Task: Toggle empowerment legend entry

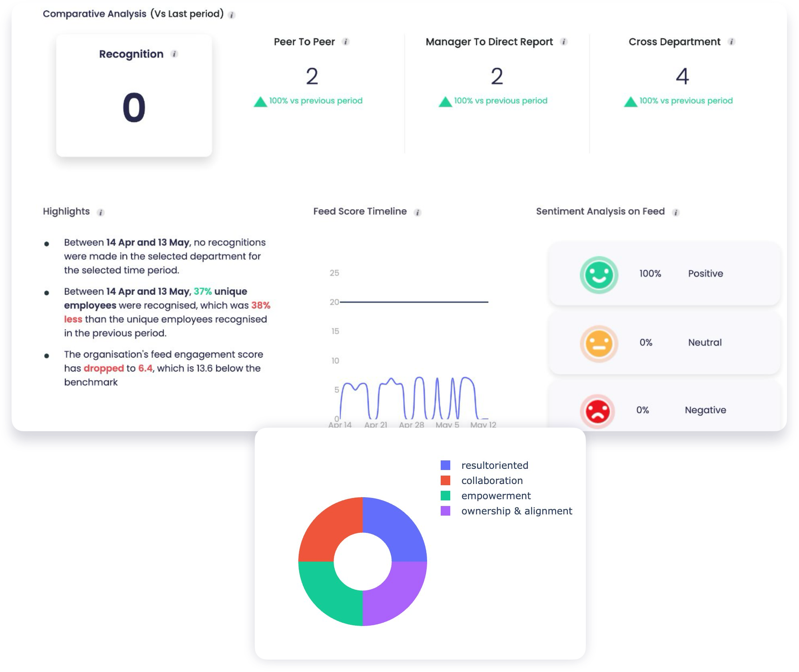Action: coord(496,496)
